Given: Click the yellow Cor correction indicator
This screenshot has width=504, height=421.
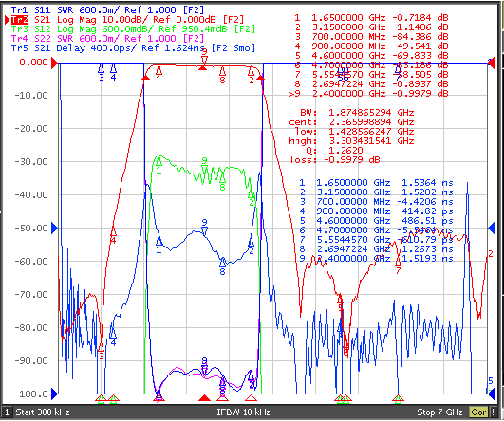Looking at the screenshot, I should [x=478, y=412].
